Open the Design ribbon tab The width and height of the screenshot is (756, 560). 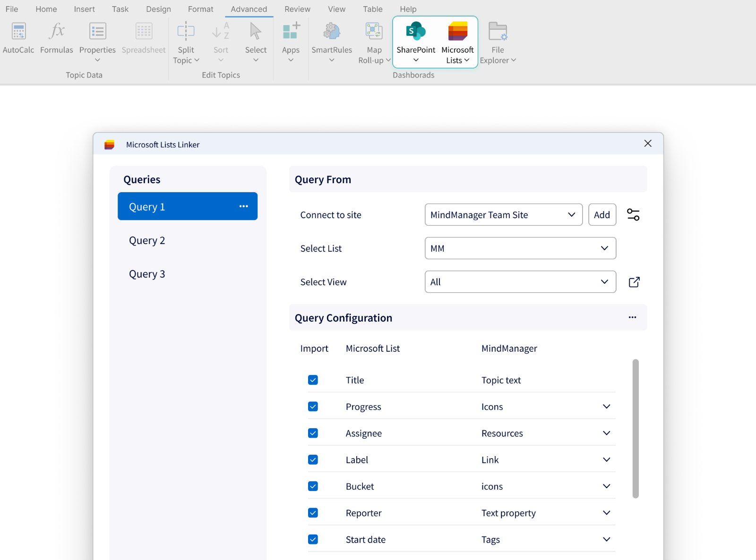(158, 8)
